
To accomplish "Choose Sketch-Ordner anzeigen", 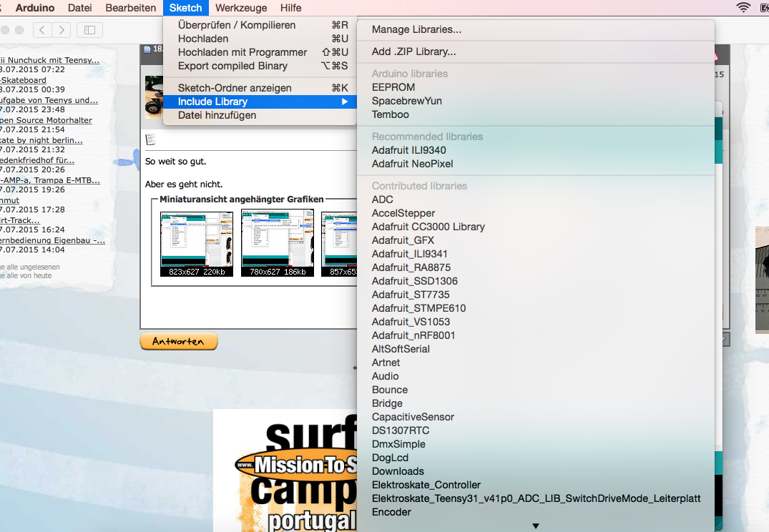I will coord(260,88).
